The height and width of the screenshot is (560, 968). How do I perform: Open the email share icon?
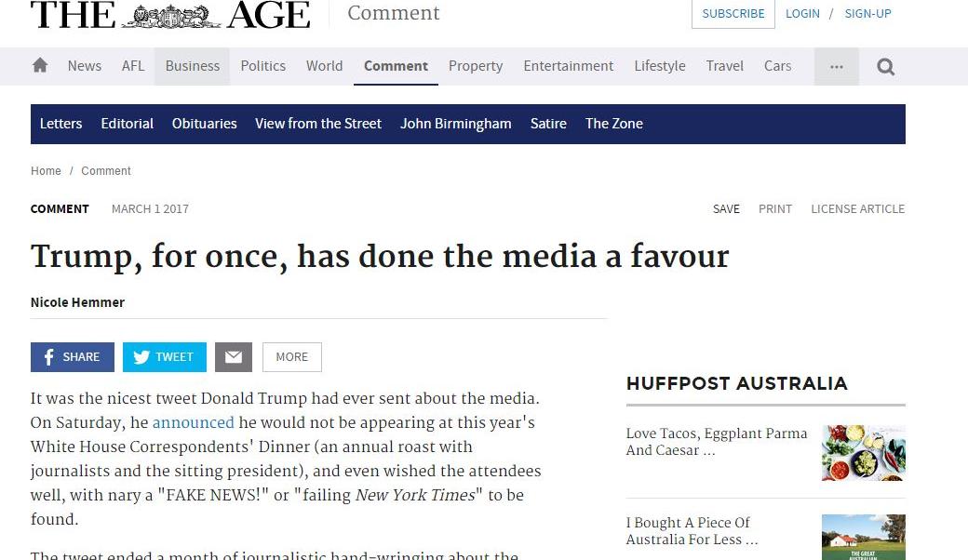point(233,356)
